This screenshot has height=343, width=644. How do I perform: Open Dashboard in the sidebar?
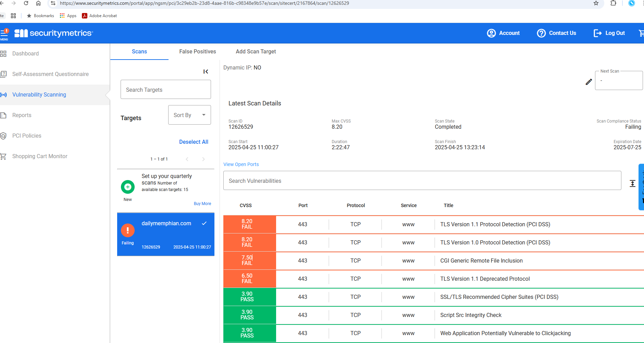(25, 54)
